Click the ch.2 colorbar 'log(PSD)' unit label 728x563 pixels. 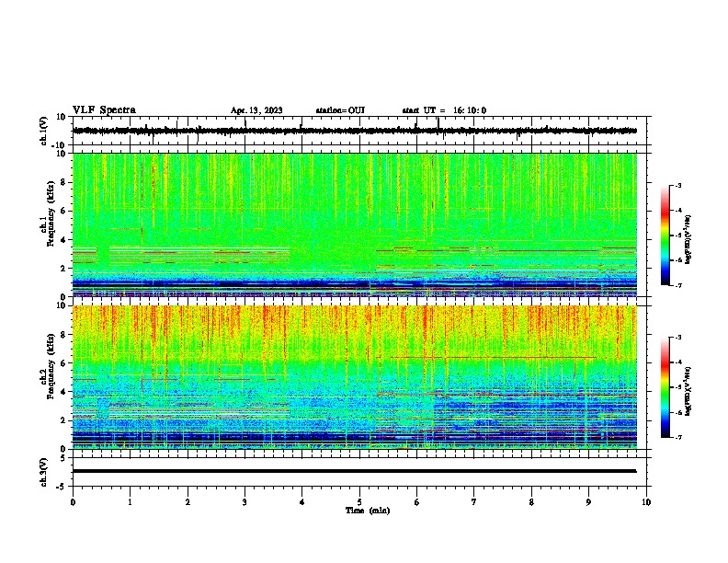coord(688,391)
